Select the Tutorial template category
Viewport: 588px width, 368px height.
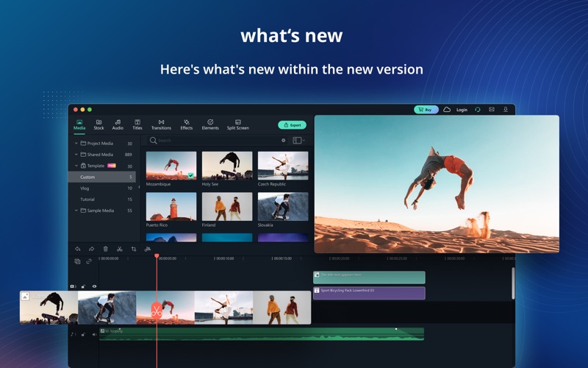(102, 199)
